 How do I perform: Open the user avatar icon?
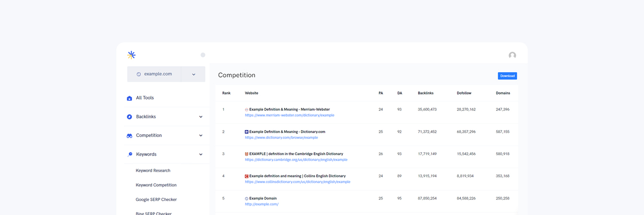(512, 55)
